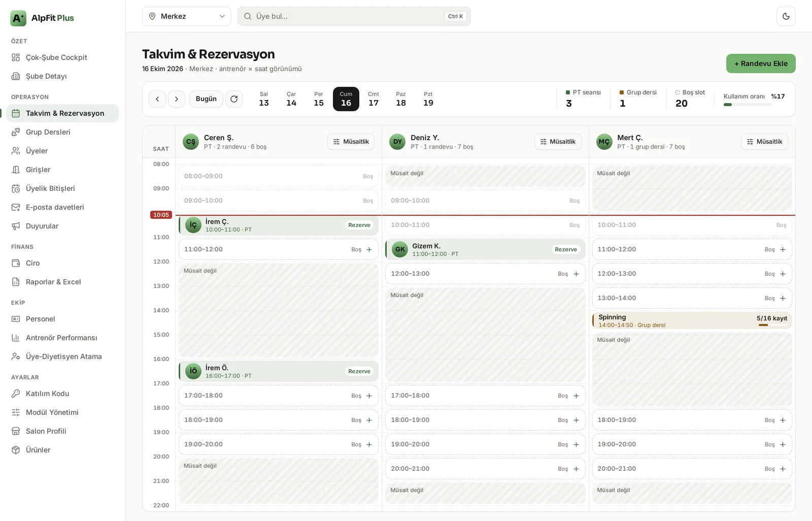
Task: Open İrem Ö. 16:00–17:00 reservation
Action: click(279, 371)
